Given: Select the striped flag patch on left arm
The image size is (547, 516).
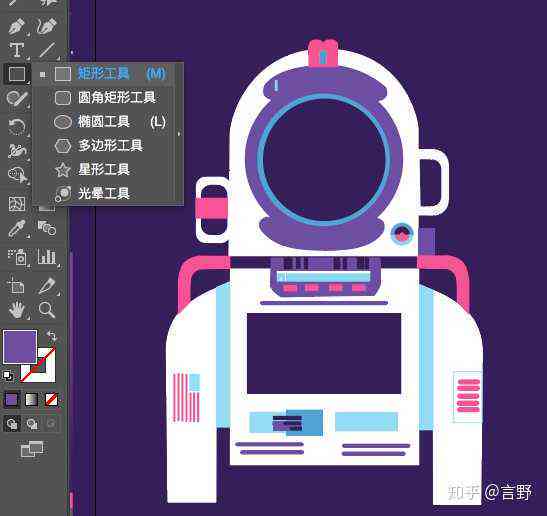Looking at the screenshot, I should point(187,397).
